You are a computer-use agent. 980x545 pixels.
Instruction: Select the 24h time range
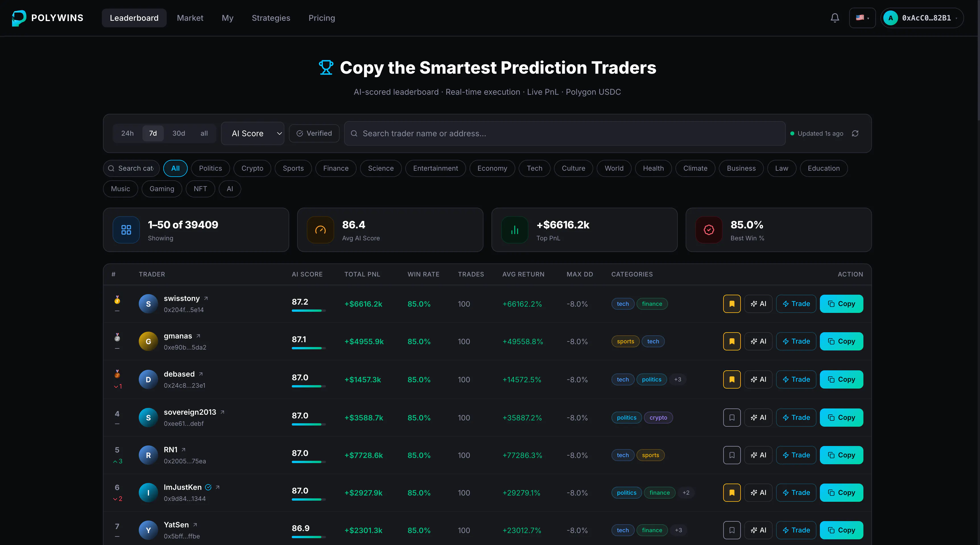[x=127, y=134]
